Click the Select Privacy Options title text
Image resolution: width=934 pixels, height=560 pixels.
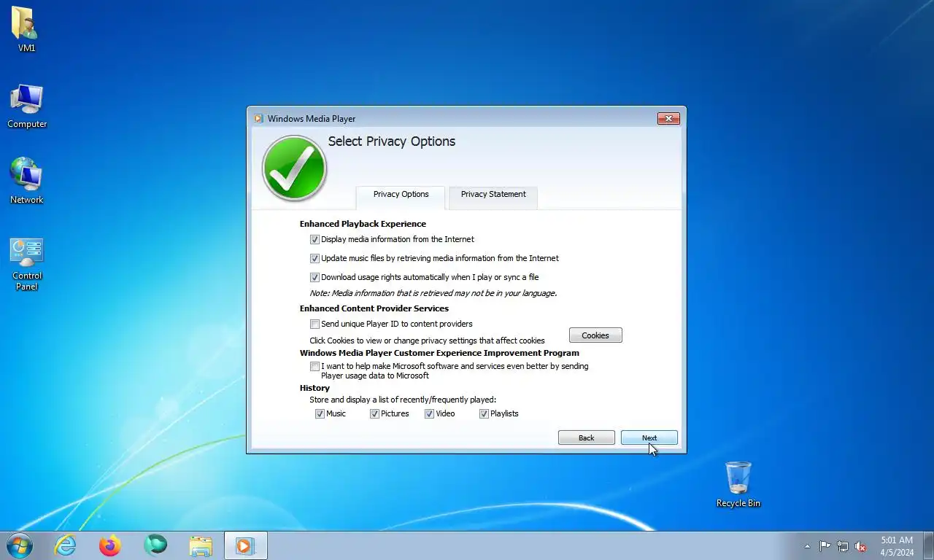tap(392, 141)
